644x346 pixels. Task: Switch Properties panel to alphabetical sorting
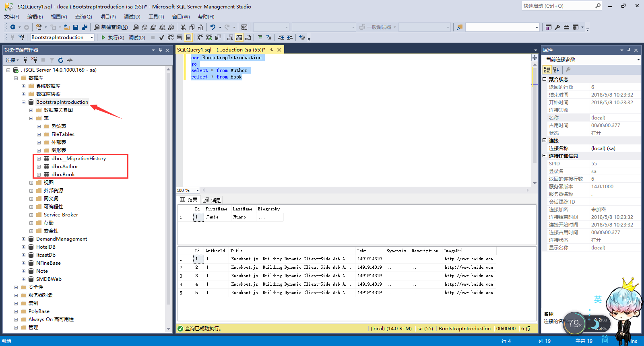tap(556, 70)
